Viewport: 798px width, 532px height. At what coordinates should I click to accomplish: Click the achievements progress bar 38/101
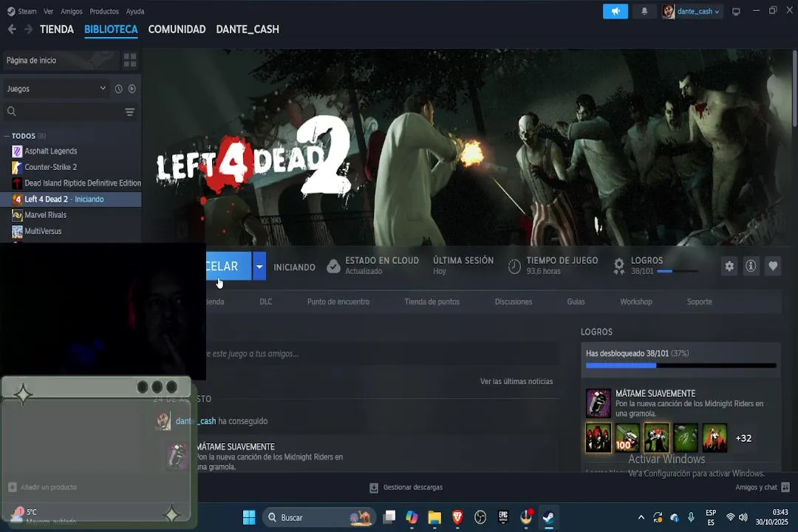pyautogui.click(x=681, y=365)
